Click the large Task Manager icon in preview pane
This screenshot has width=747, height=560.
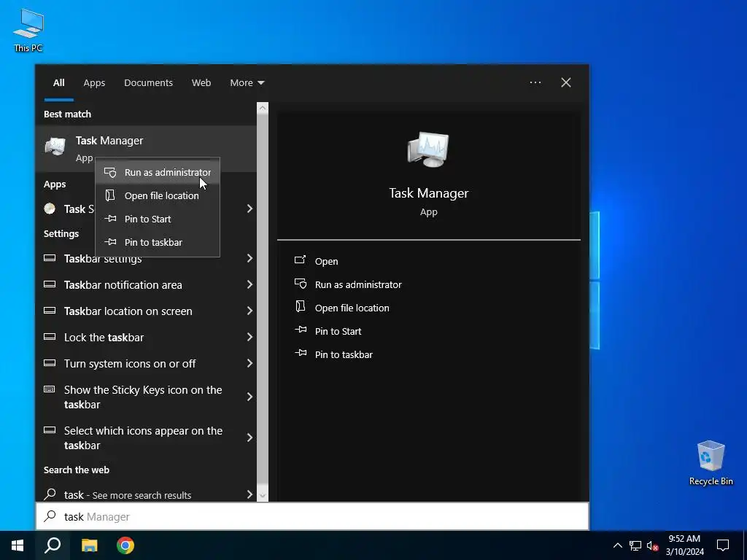click(x=428, y=149)
